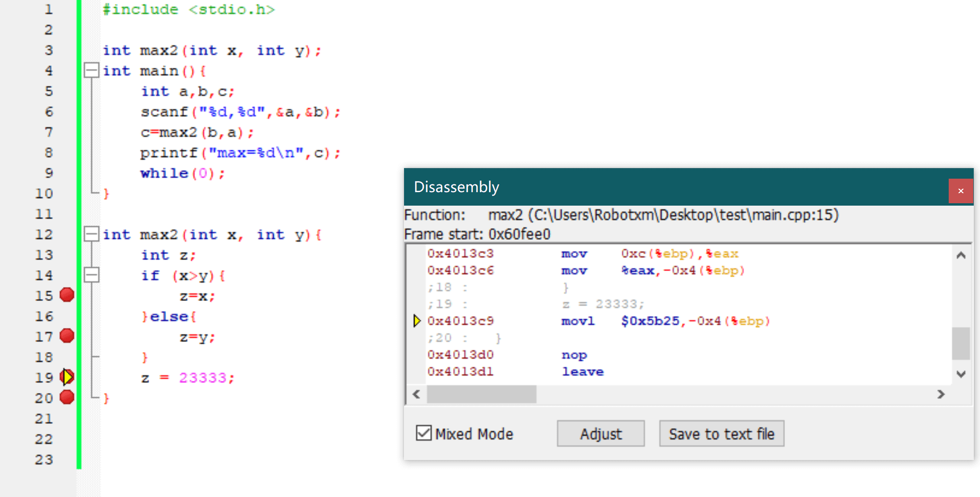This screenshot has height=497, width=980.
Task: Collapse the if block fold on line 14
Action: [91, 275]
